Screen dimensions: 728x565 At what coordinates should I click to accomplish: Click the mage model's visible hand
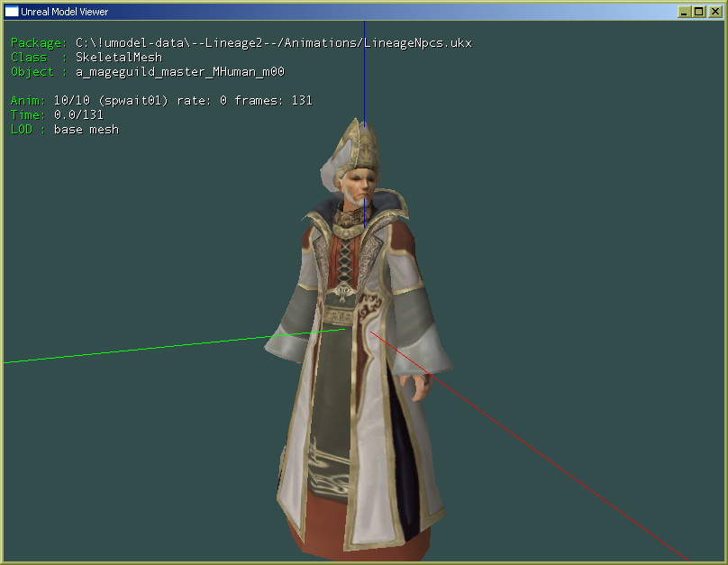417,387
